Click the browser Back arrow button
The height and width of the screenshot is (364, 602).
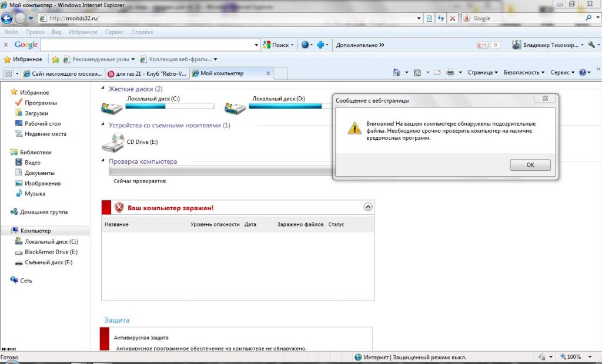pyautogui.click(x=7, y=18)
